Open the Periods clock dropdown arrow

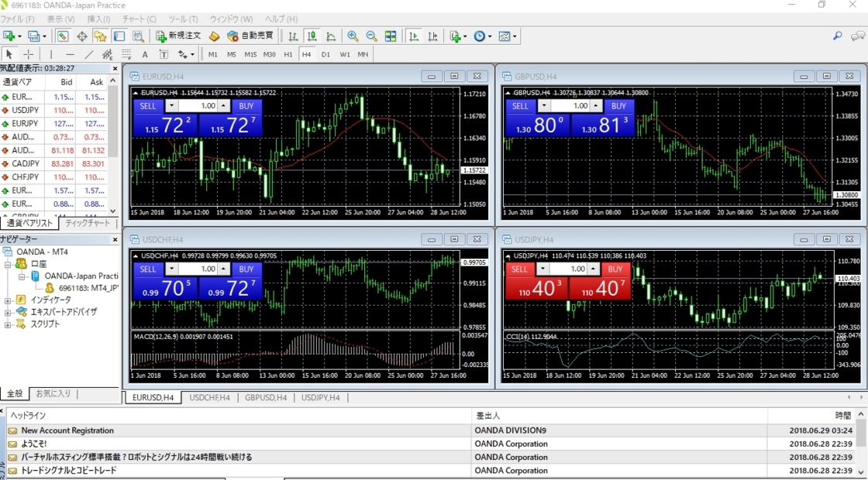tap(490, 36)
